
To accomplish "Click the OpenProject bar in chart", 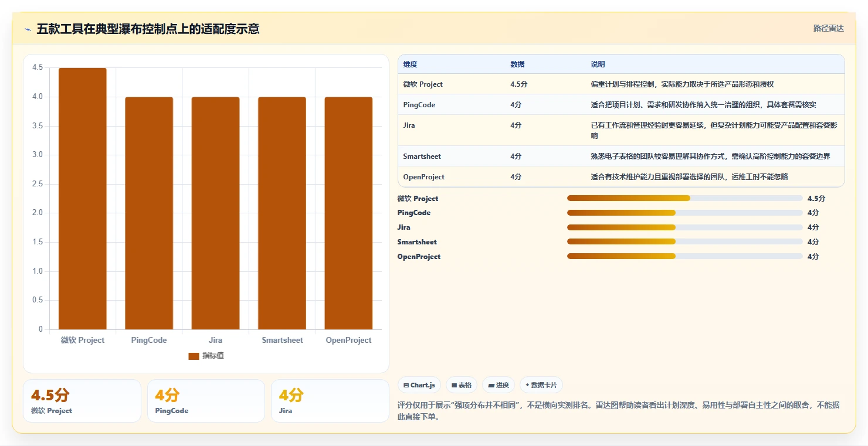I will [348, 213].
